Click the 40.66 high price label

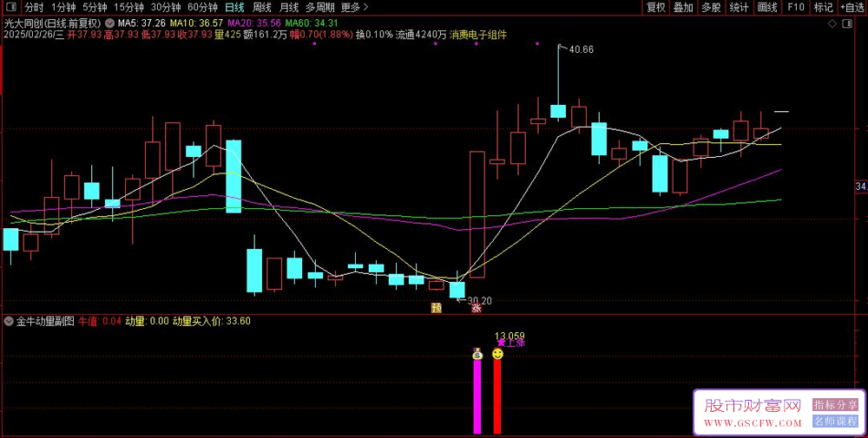pyautogui.click(x=581, y=49)
